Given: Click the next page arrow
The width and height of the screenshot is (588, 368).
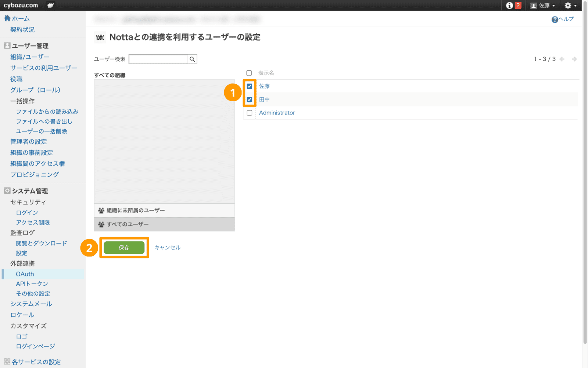Looking at the screenshot, I should coord(574,59).
